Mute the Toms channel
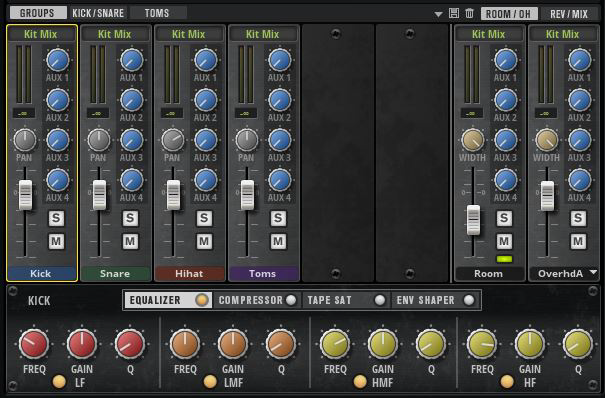 (x=278, y=241)
